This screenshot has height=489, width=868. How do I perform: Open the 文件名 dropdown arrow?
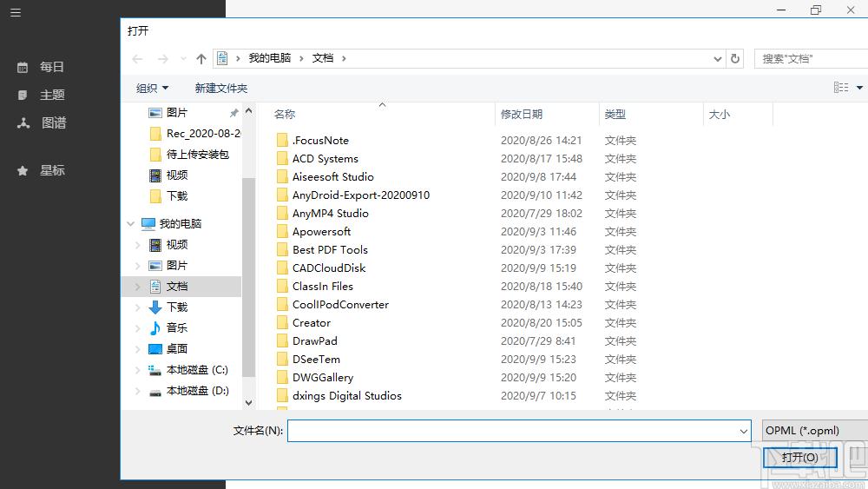[744, 431]
